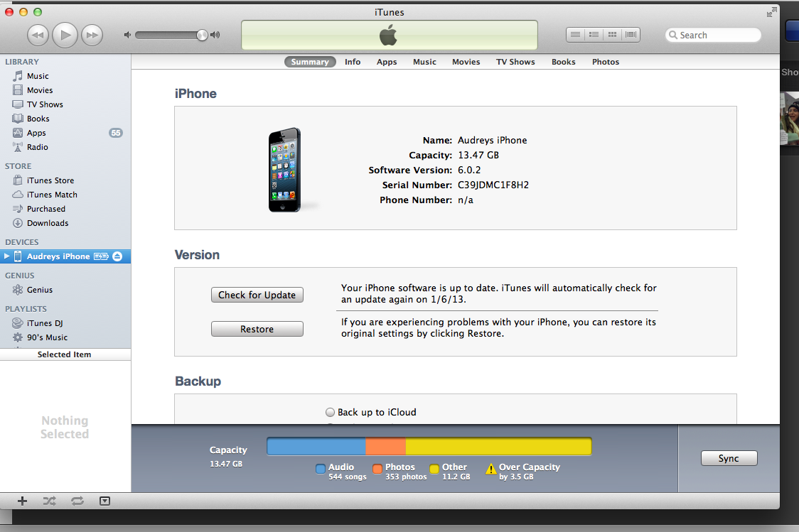Click the Software Version 6.0.2 value

469,170
